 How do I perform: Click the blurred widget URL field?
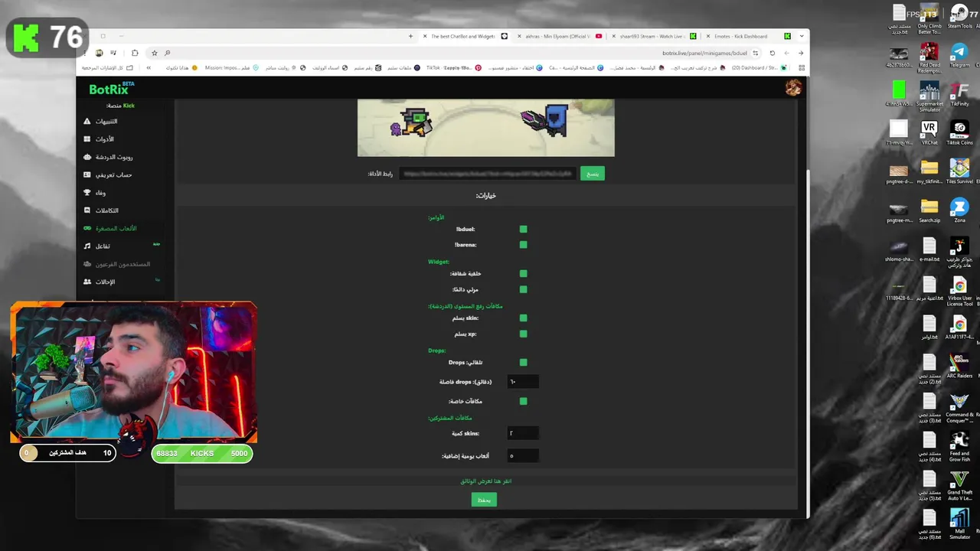(487, 174)
